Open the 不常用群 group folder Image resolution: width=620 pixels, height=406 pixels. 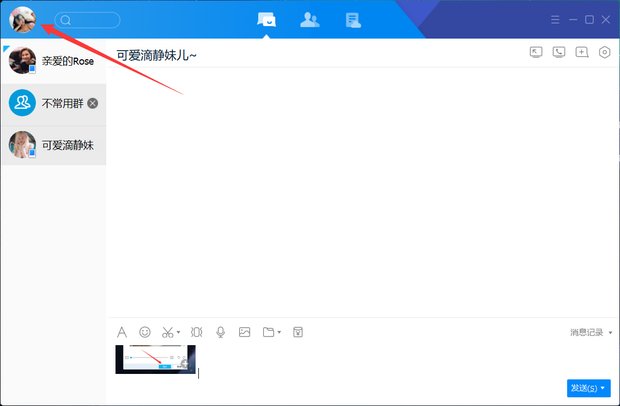click(53, 103)
